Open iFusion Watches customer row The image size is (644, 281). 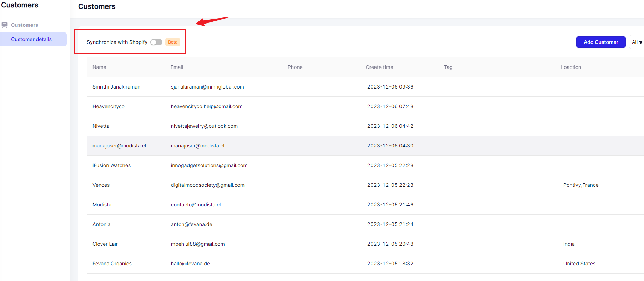point(365,165)
